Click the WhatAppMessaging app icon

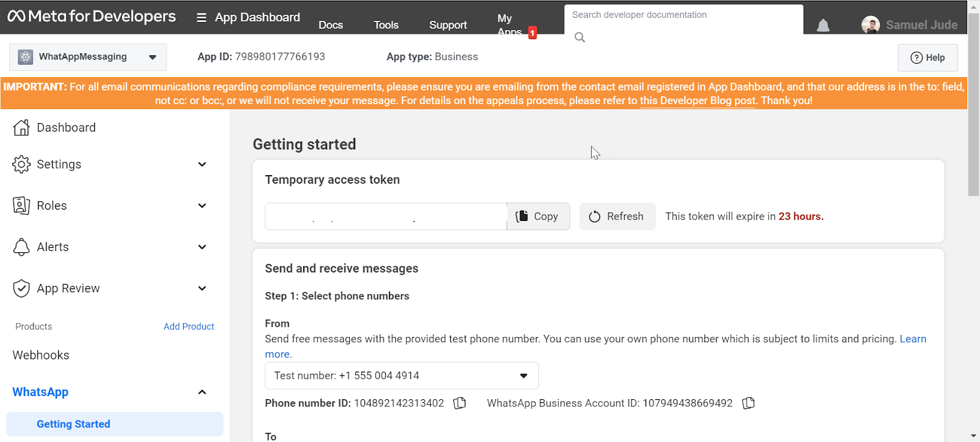(x=26, y=57)
